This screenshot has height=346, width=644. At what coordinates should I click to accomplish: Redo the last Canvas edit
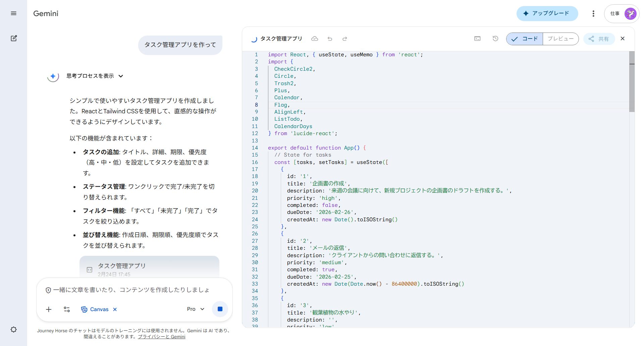(345, 39)
